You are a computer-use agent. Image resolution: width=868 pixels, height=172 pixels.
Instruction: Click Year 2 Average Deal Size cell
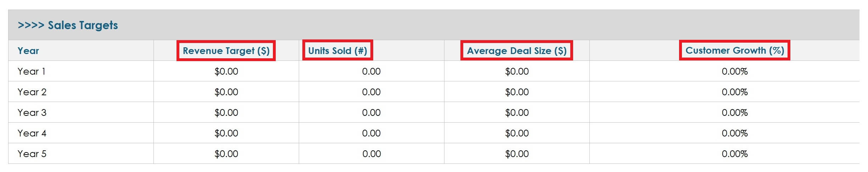point(517,92)
